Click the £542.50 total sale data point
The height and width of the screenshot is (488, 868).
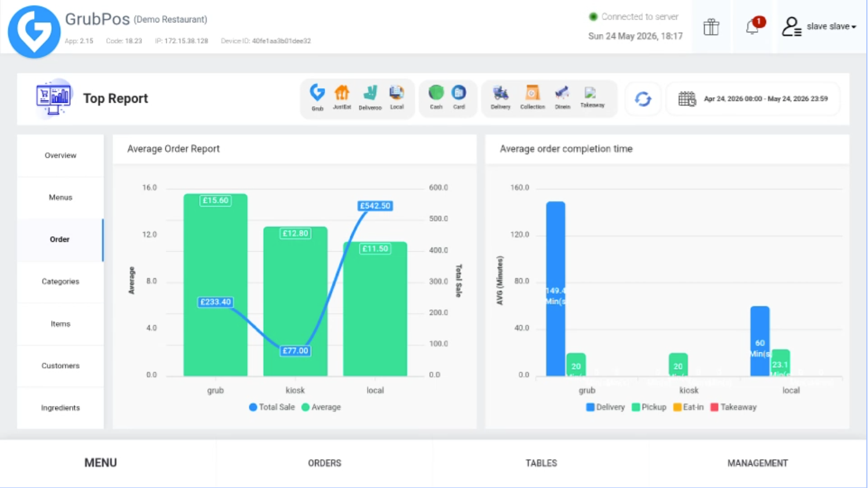[x=375, y=205]
